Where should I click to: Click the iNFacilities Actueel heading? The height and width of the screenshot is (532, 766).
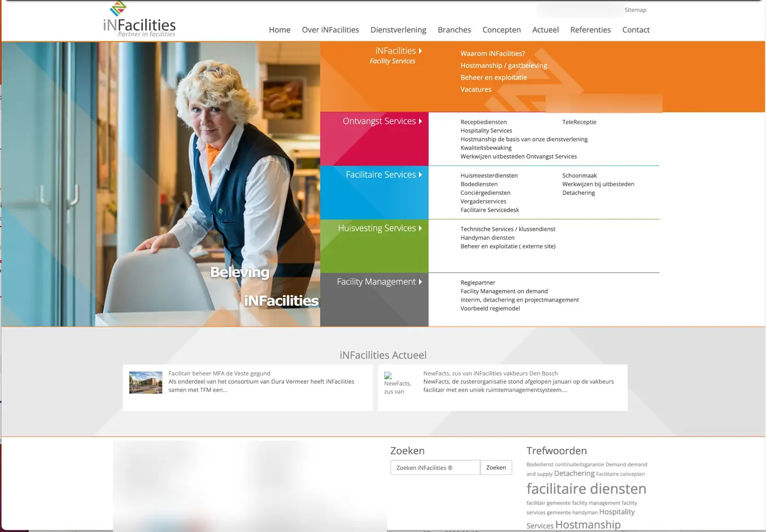pyautogui.click(x=383, y=355)
